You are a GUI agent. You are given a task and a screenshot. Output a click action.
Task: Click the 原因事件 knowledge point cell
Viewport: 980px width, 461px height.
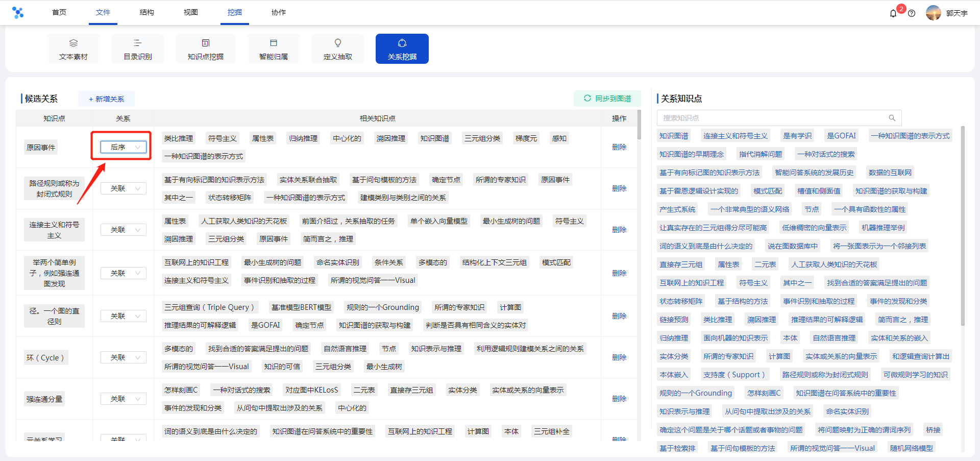(x=41, y=148)
